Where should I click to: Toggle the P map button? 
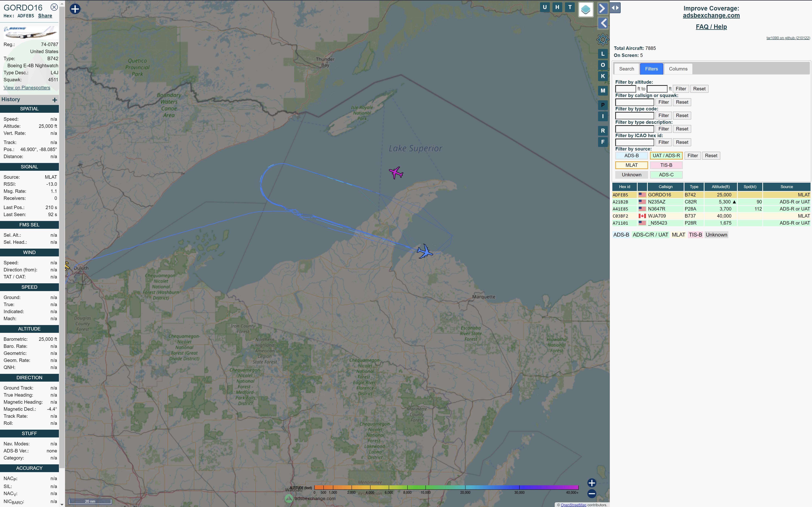point(603,105)
